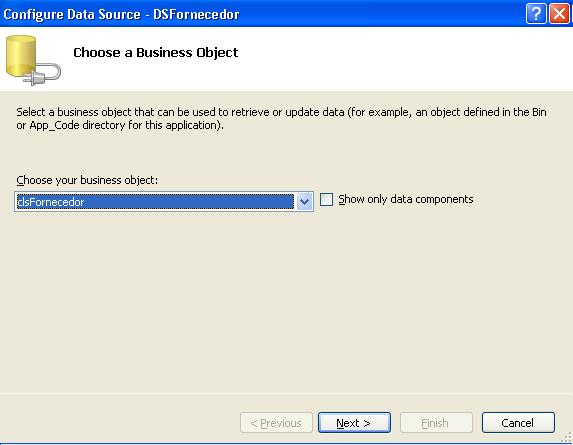Click the business object instruction paragraph
Image resolution: width=573 pixels, height=445 pixels.
[281, 118]
